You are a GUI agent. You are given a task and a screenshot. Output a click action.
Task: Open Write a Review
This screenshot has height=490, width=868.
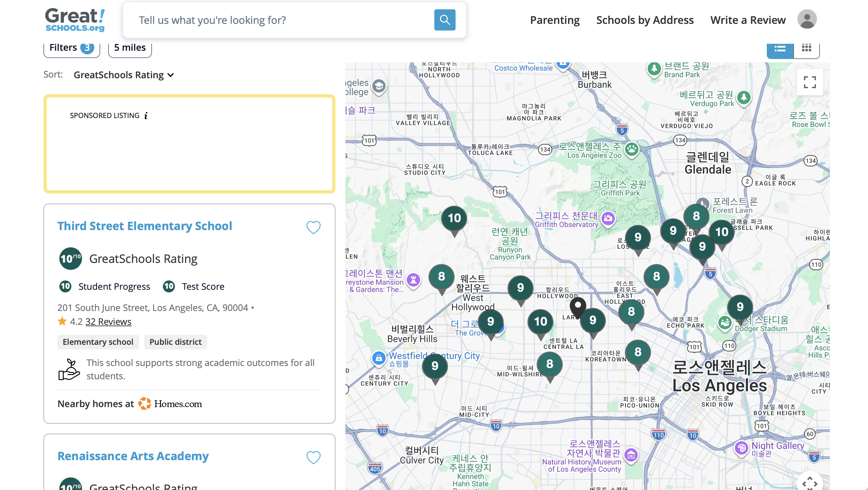point(748,20)
